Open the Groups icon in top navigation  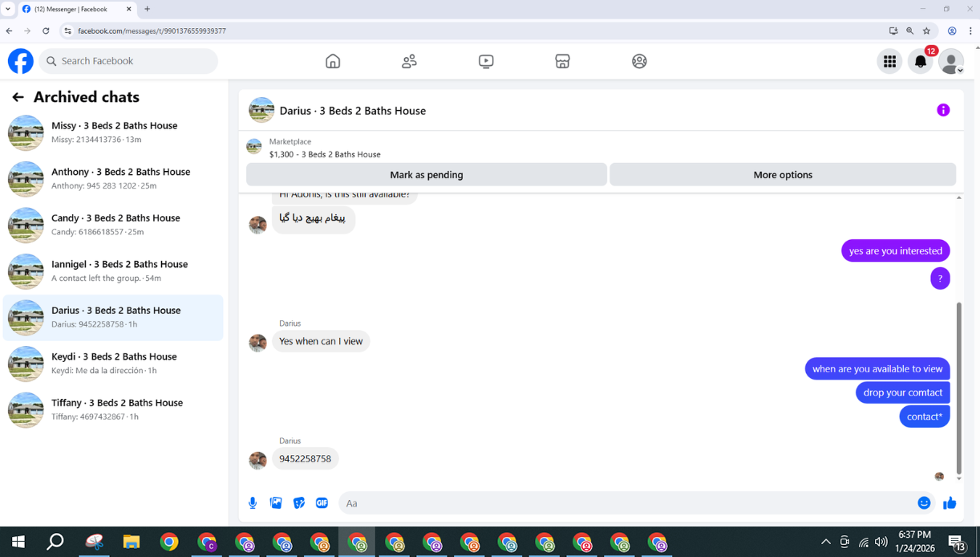(x=639, y=61)
